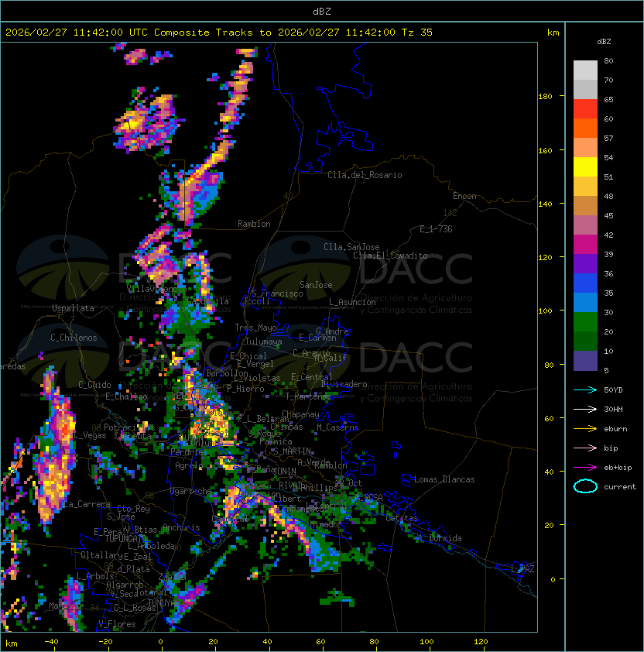This screenshot has height=652, width=644.
Task: Click the La_Carrera map label
Action: 87,504
